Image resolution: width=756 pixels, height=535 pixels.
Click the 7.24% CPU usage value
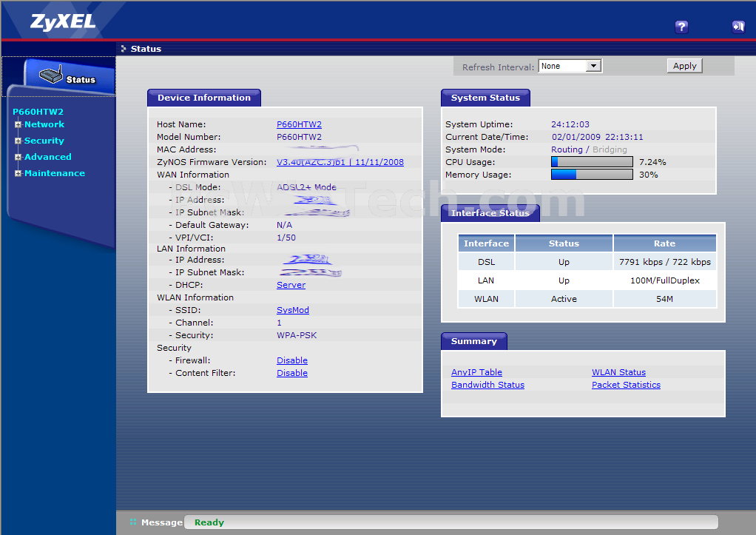pos(652,162)
